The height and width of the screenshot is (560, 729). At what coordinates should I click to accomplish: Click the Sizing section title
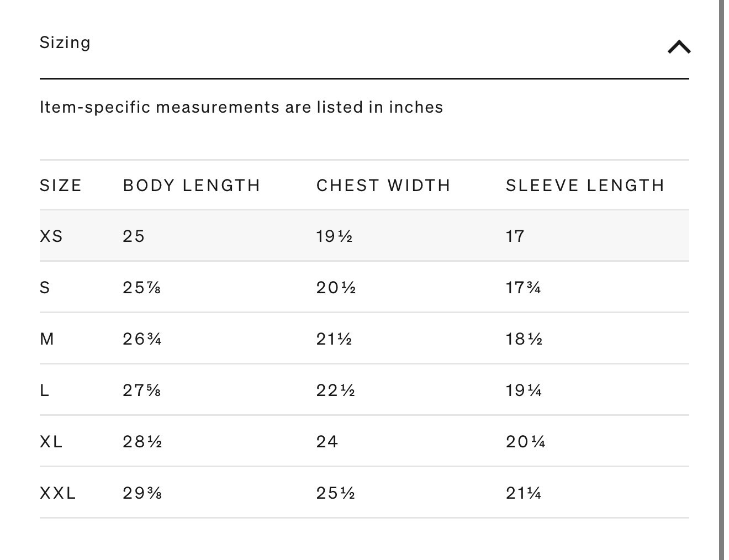pos(65,43)
